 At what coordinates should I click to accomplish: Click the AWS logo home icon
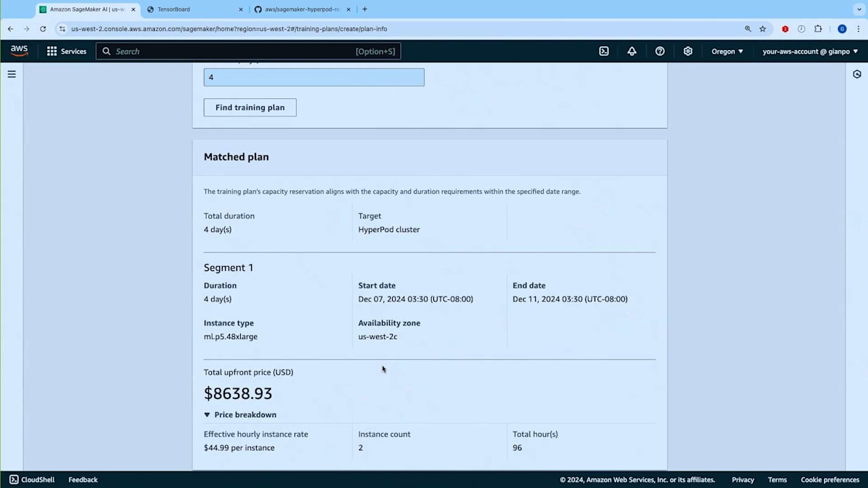[19, 51]
